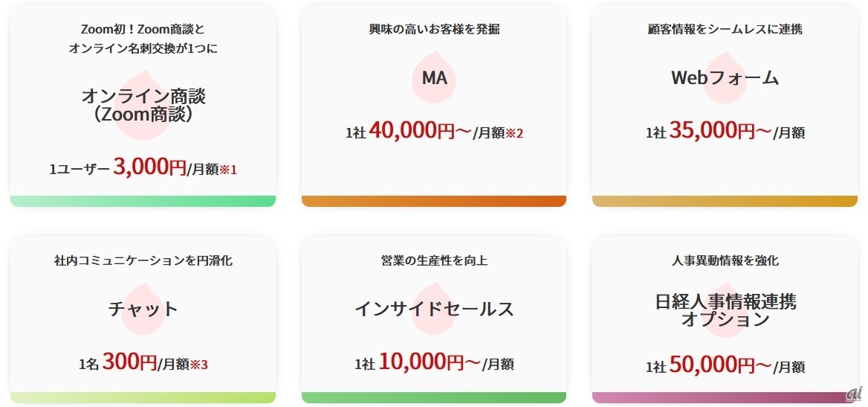Open the オンライン商談 (Zoom商談) card title
This screenshot has height=407, width=868.
tap(143, 105)
